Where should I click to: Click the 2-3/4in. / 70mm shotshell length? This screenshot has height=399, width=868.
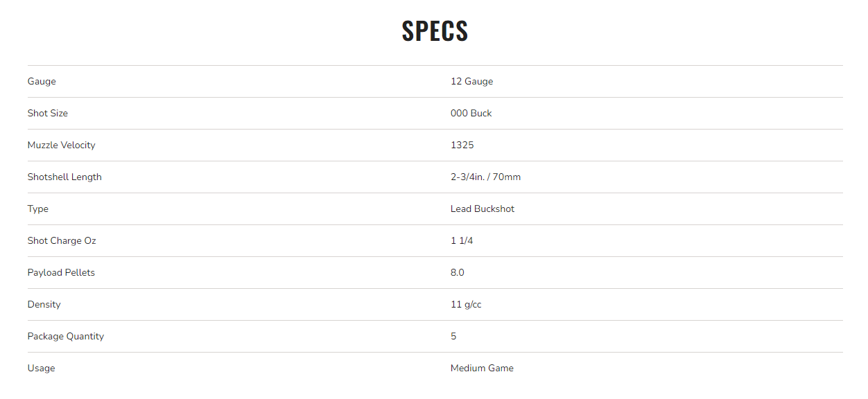[x=485, y=177]
